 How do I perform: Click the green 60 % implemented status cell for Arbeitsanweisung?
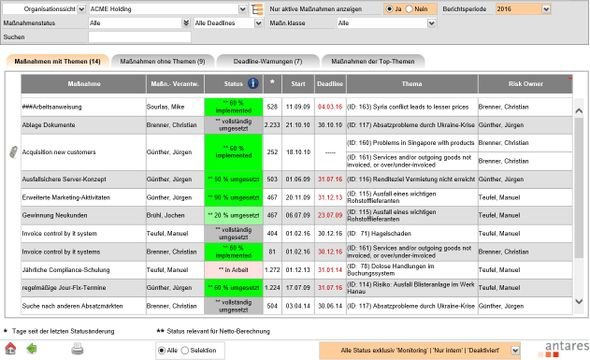[x=233, y=107]
